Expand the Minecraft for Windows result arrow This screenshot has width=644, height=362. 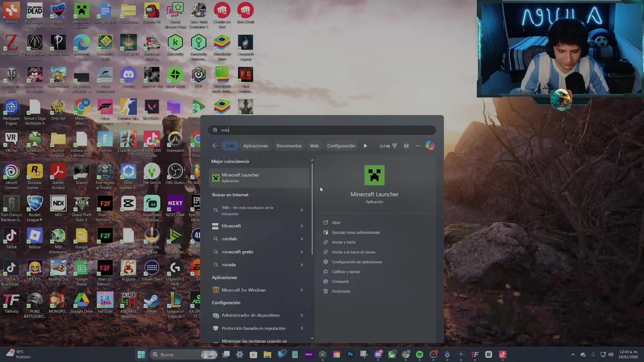[x=302, y=290]
